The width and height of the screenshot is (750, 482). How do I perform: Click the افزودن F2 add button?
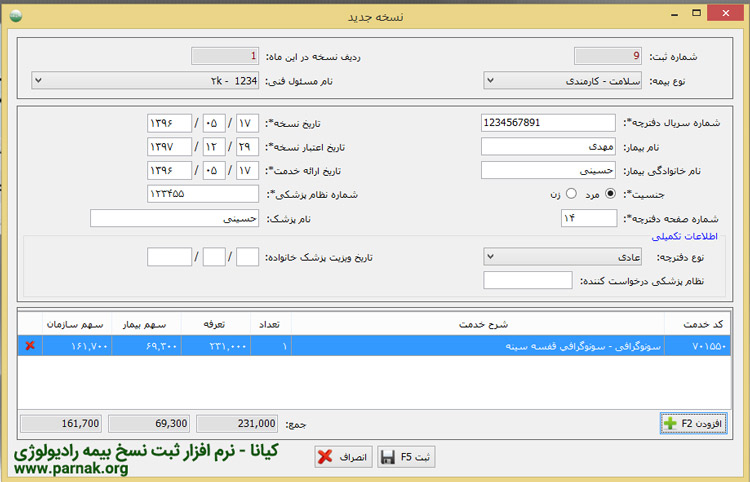(x=694, y=424)
